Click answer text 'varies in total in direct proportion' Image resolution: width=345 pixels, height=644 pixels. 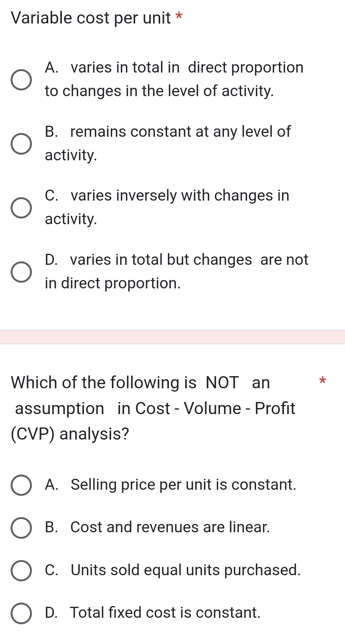click(x=174, y=79)
